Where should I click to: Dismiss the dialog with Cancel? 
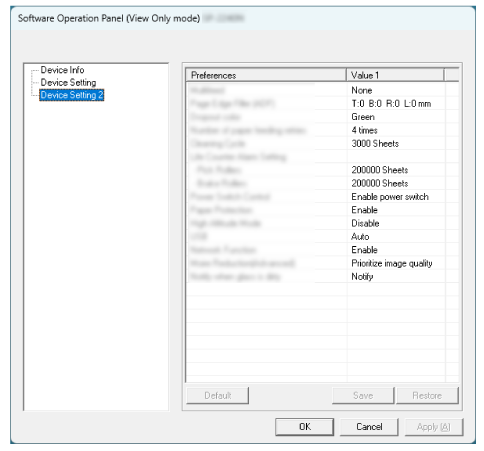(369, 427)
